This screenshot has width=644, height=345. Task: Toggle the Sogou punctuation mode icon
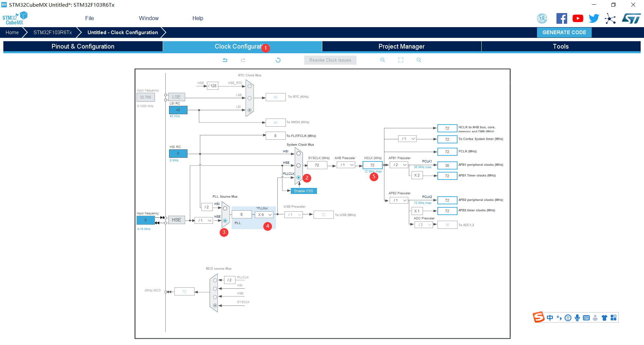(559, 318)
